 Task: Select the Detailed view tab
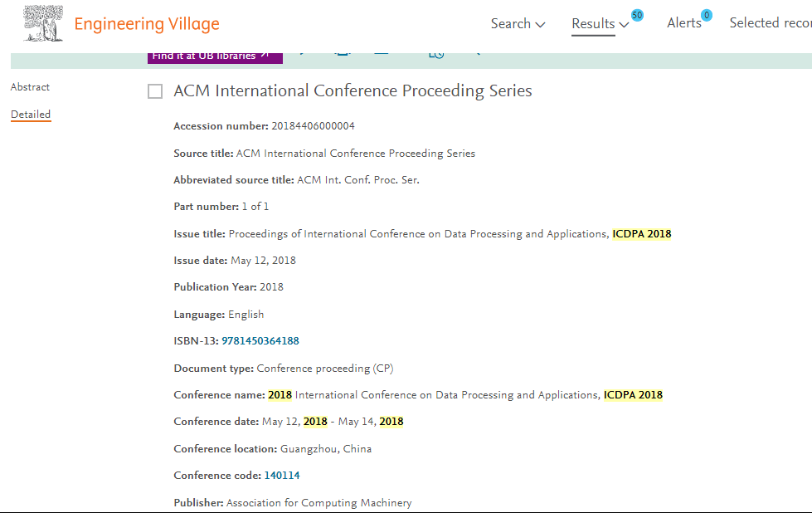click(x=31, y=115)
